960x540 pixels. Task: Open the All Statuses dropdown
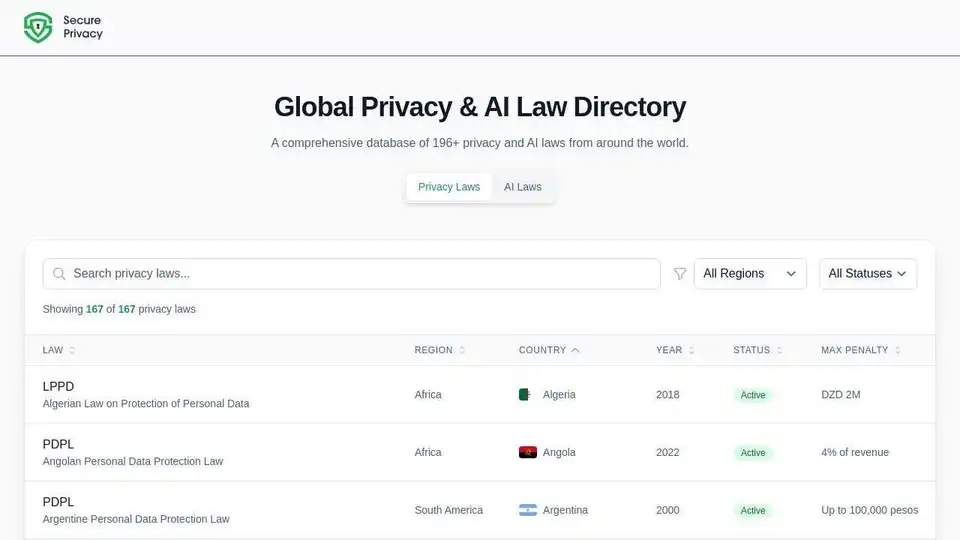click(x=867, y=274)
